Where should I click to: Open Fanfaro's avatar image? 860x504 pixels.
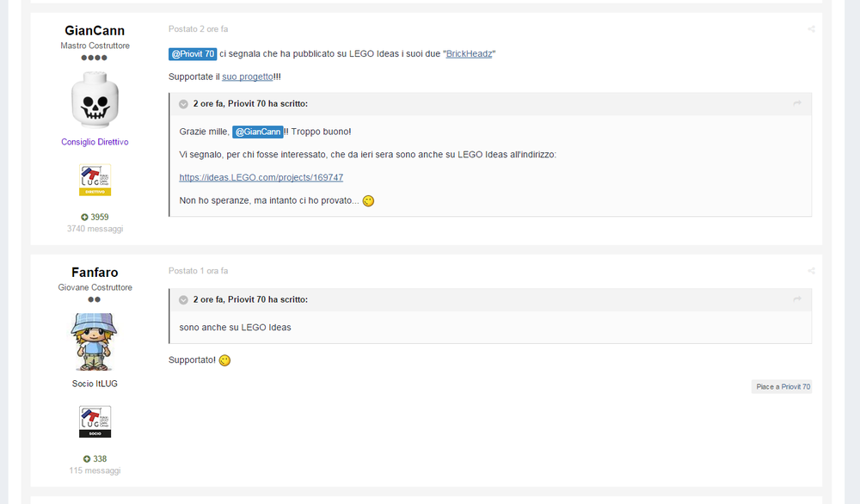(95, 341)
